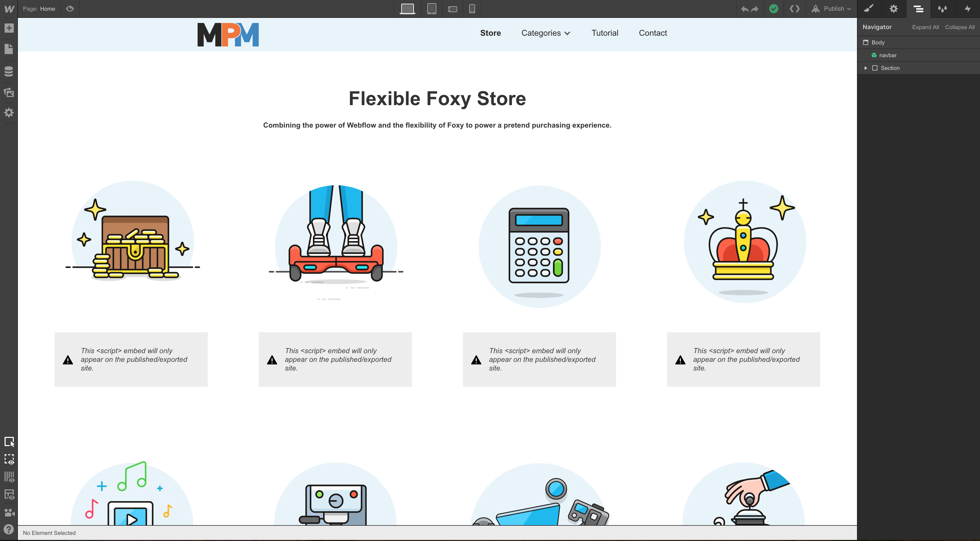Expand the Section node in Navigator
Viewport: 980px width, 541px height.
tap(865, 68)
